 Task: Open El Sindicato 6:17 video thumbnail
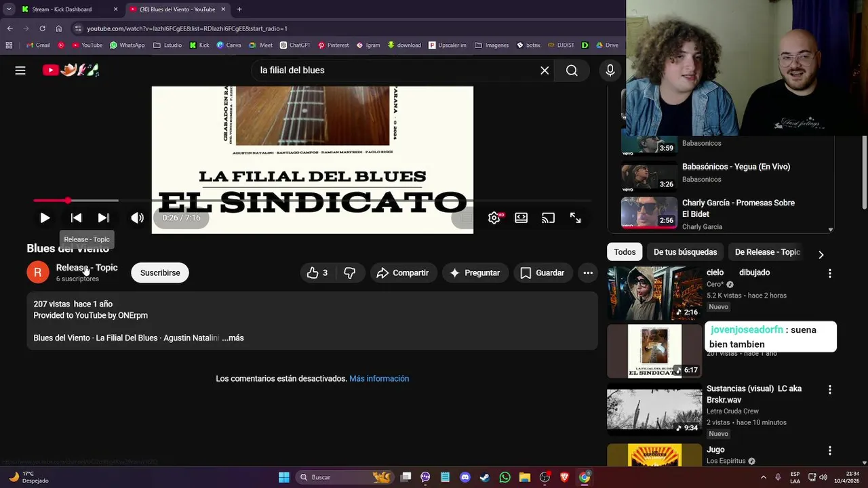(x=654, y=351)
